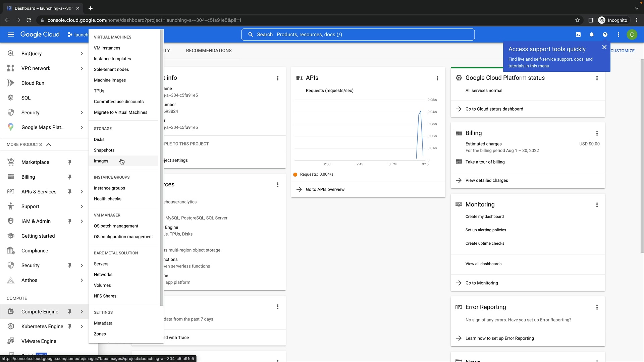
Task: Collapse the MORE PRODUCTS section
Action: click(x=49, y=144)
